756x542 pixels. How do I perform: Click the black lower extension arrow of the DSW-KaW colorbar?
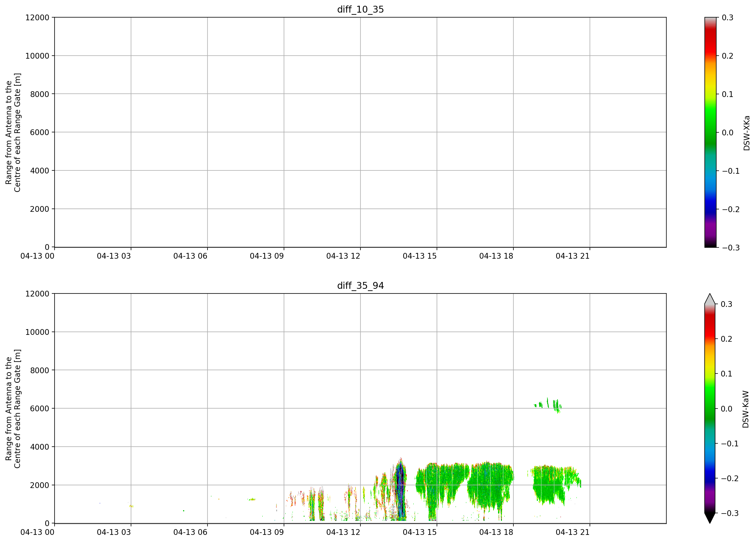710,518
